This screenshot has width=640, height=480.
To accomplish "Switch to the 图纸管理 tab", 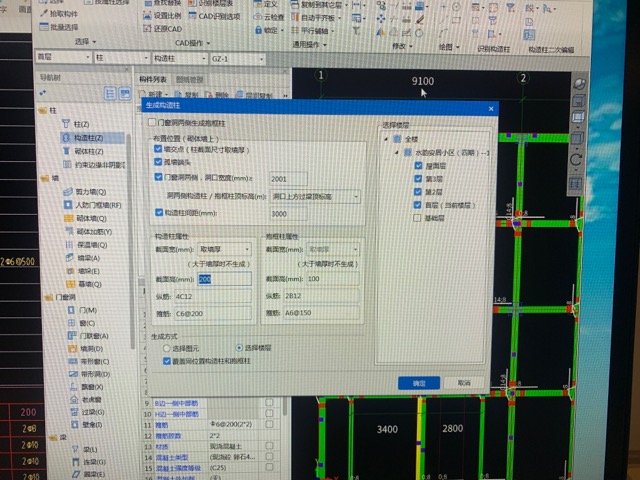I will point(190,80).
